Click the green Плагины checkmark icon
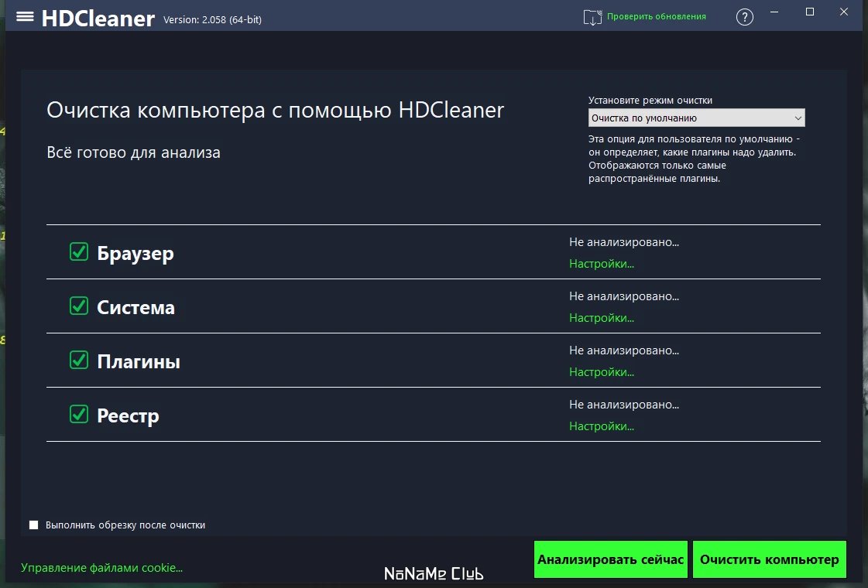The width and height of the screenshot is (868, 588). click(x=78, y=361)
